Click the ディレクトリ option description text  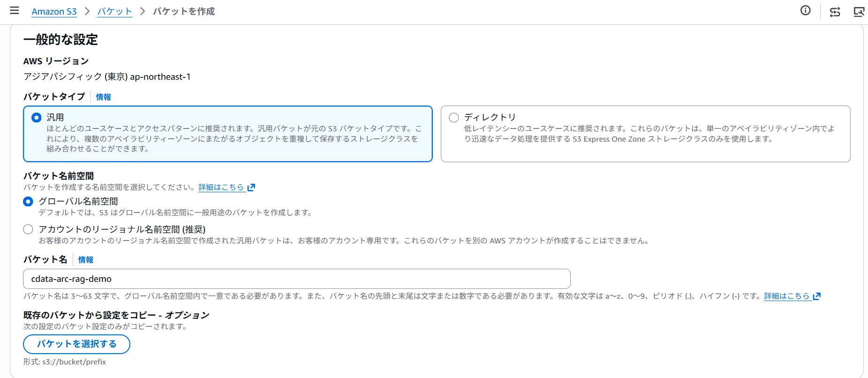click(649, 134)
